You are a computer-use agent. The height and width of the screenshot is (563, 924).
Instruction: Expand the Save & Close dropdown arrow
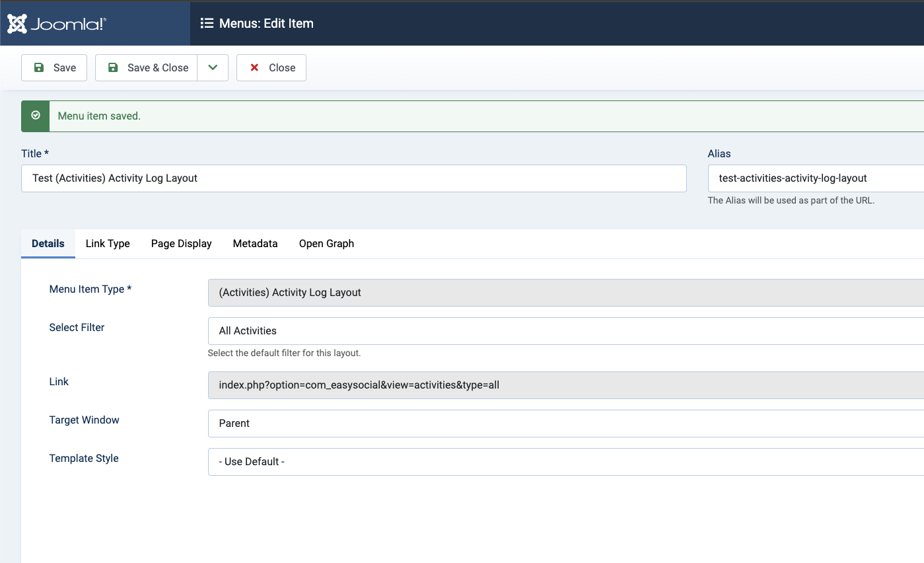(x=213, y=67)
